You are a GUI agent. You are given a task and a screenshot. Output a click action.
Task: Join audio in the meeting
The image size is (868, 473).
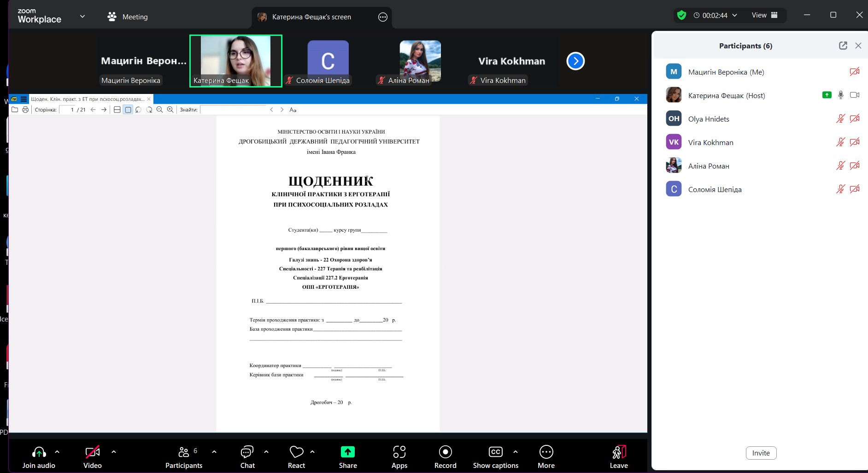pos(39,456)
